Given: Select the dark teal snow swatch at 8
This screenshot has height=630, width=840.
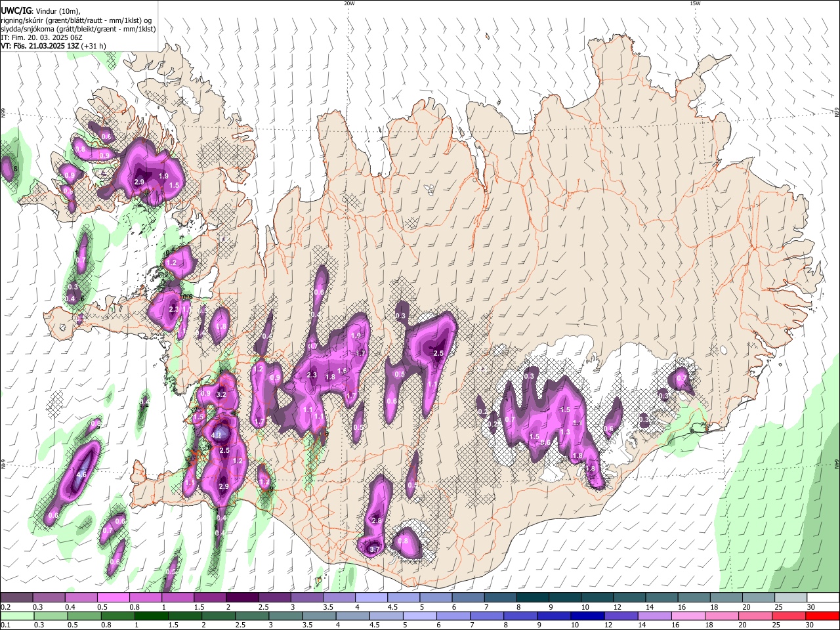Looking at the screenshot, I should pos(532,597).
